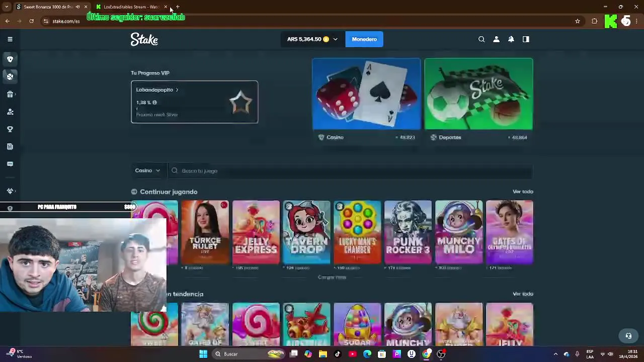Click the Casino label under dice card
The width and height of the screenshot is (644, 362).
(x=335, y=137)
